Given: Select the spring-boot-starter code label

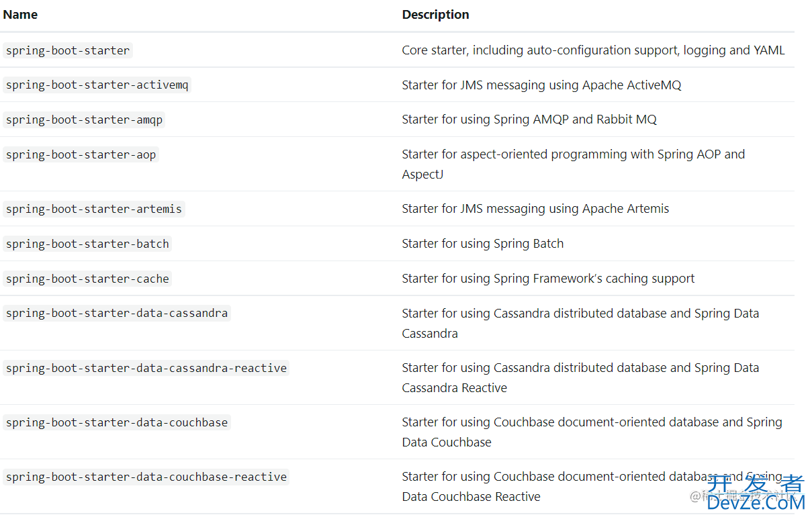Looking at the screenshot, I should (68, 50).
